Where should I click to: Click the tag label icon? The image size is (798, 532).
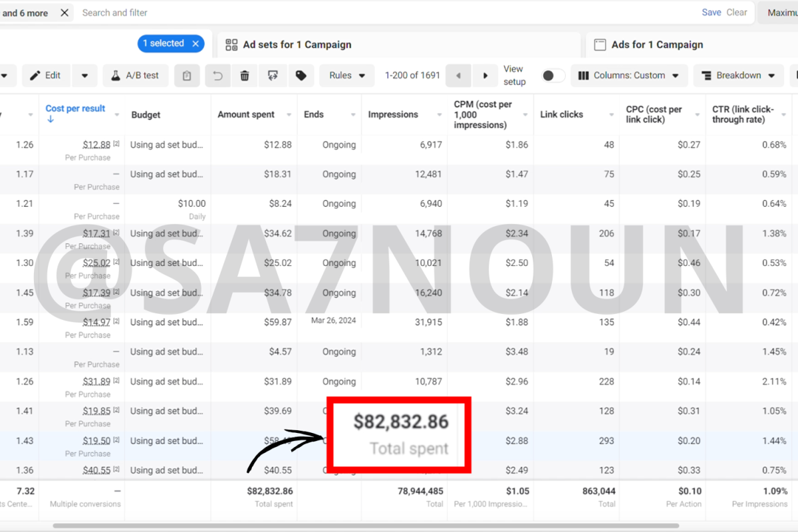[301, 76]
